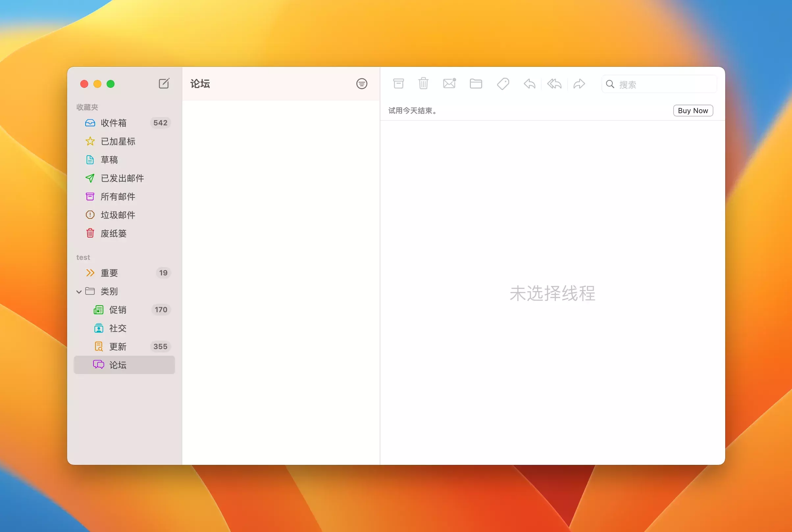
Task: Open 垃圾邮件 spam folder
Action: [x=118, y=215]
